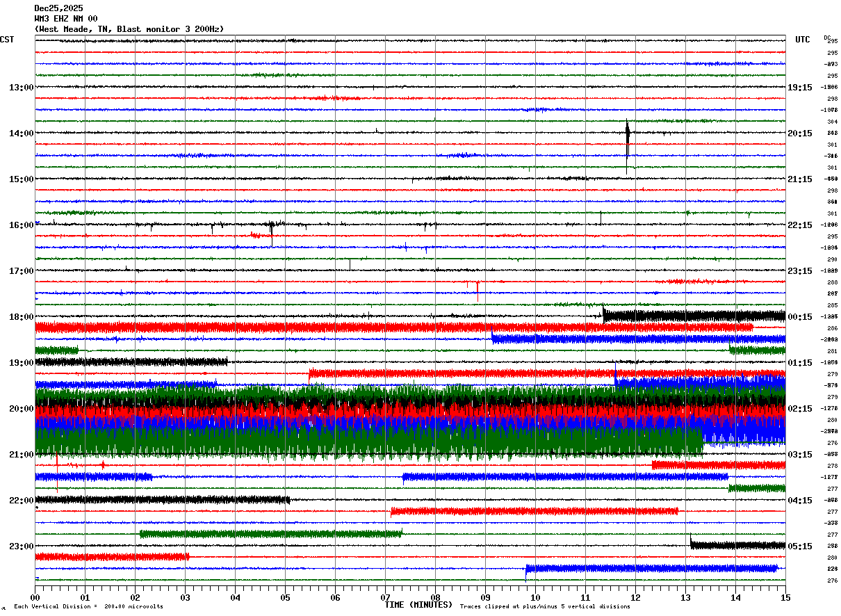841x616 pixels.
Task: Select the 13:00 CST time label
Action: (22, 87)
